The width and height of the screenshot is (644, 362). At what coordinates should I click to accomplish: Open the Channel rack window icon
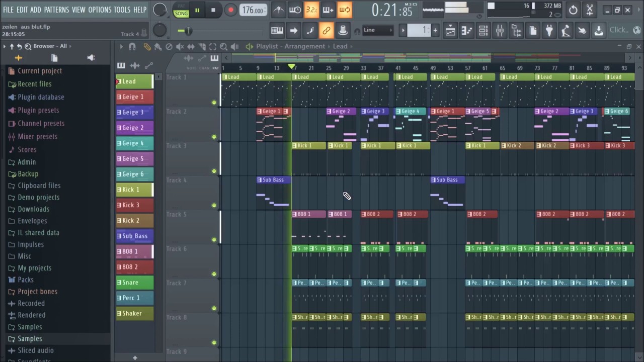tap(483, 31)
